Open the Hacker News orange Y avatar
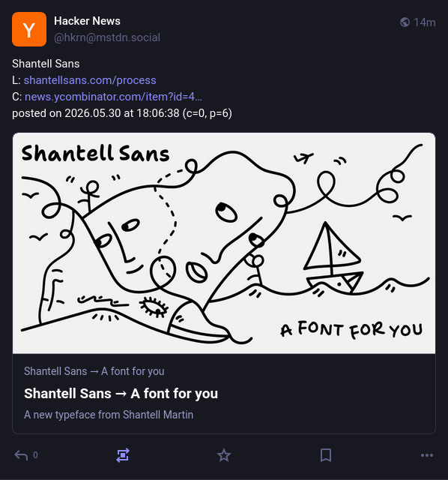Viewport: 448px width, 480px height. (29, 29)
